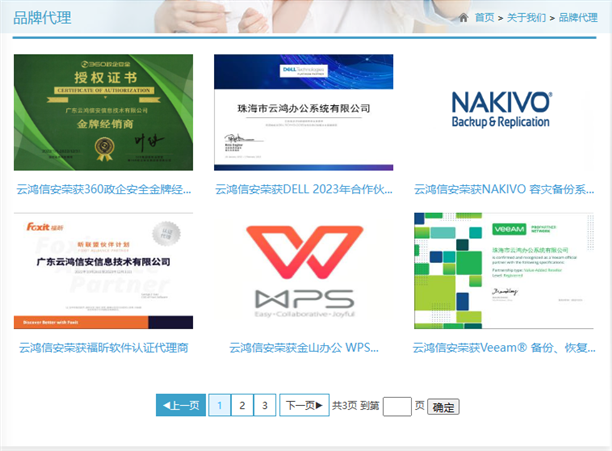Image resolution: width=612 pixels, height=451 pixels.
Task: Open the WPS logo image
Action: (x=304, y=272)
